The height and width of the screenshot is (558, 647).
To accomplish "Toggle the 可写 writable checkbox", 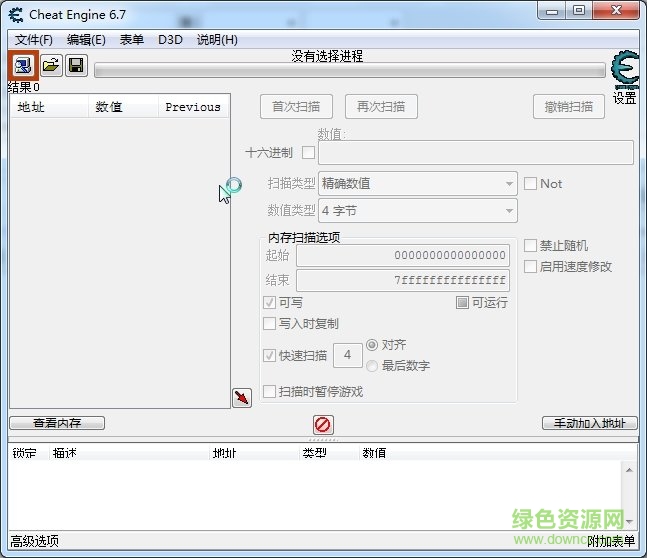I will [x=269, y=303].
